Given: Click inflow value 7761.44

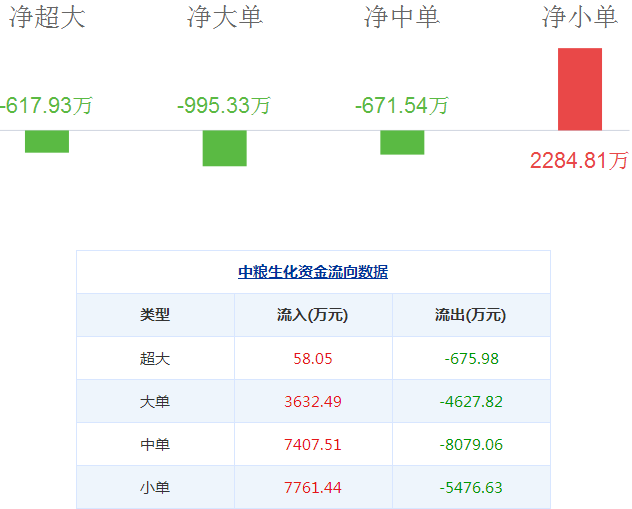Looking at the screenshot, I should click(313, 488).
